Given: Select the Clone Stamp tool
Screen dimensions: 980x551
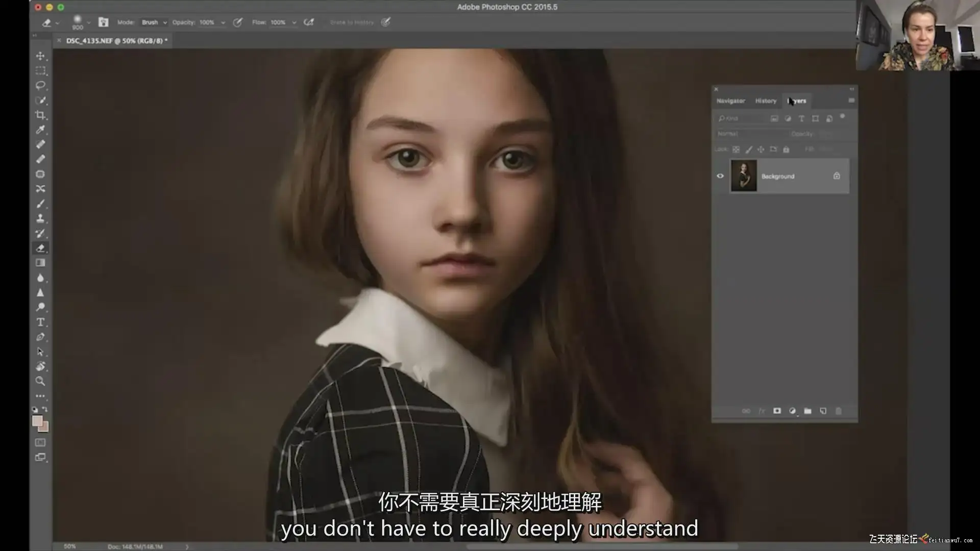Looking at the screenshot, I should [40, 218].
